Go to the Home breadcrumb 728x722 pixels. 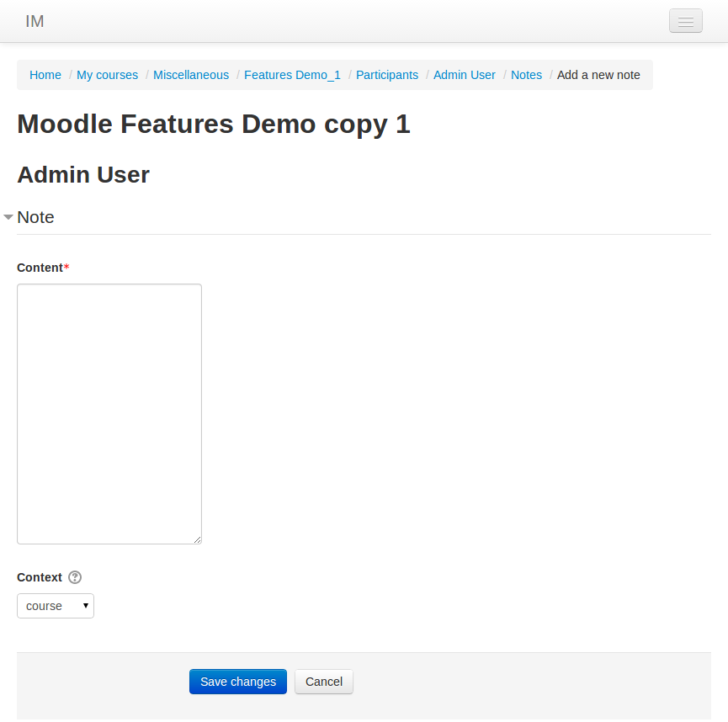(45, 75)
